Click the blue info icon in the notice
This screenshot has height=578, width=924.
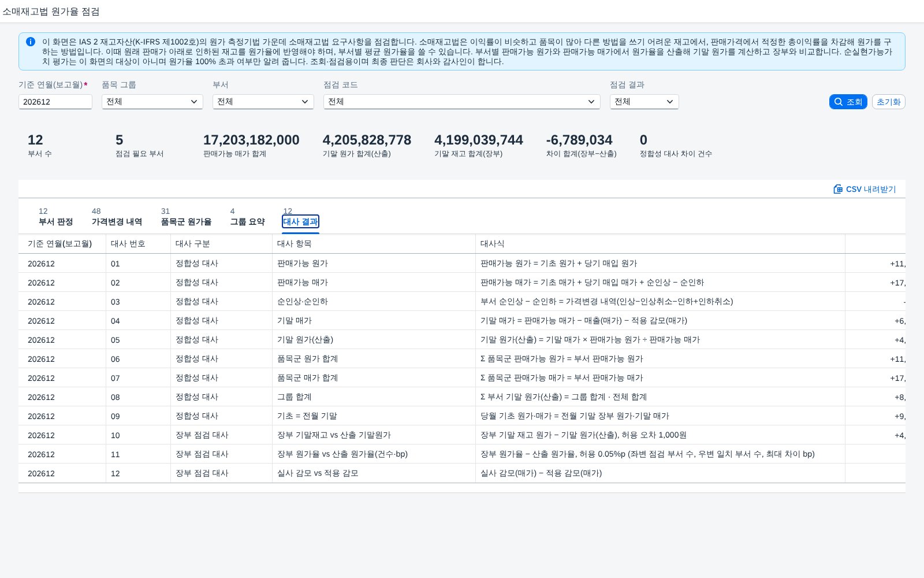tap(31, 42)
